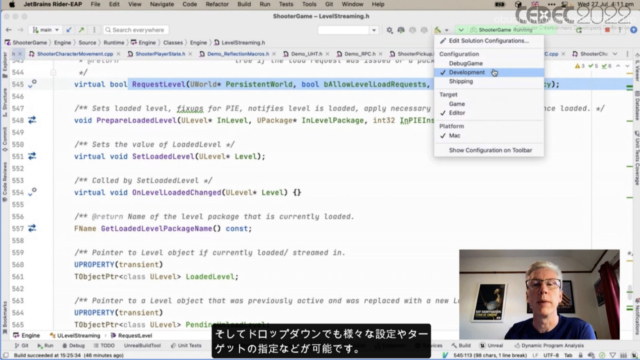The width and height of the screenshot is (640, 360).
Task: Open the Unreal tool window
Action: tap(491, 346)
